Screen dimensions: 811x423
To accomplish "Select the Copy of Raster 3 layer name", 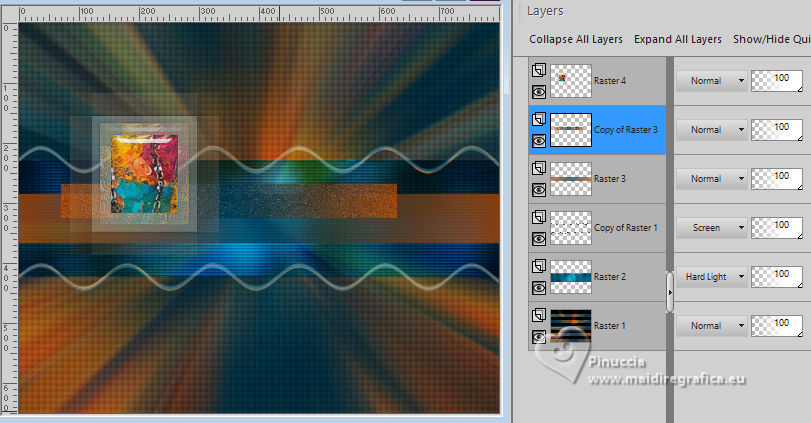I will (x=625, y=130).
